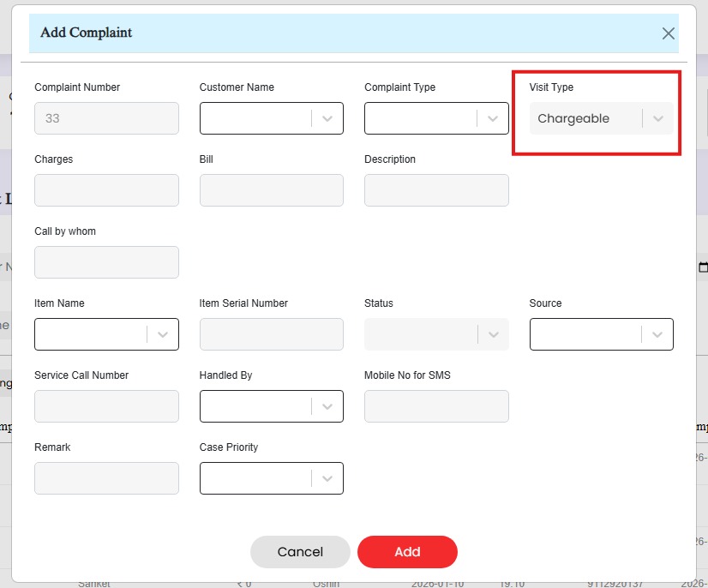The width and height of the screenshot is (708, 588).
Task: Click the Call by whom field
Action: click(106, 262)
